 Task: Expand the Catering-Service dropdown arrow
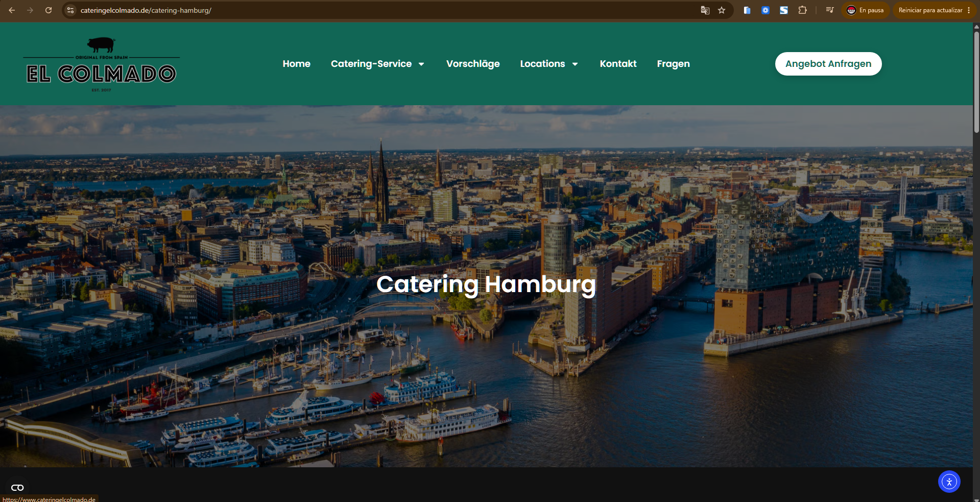pyautogui.click(x=421, y=64)
